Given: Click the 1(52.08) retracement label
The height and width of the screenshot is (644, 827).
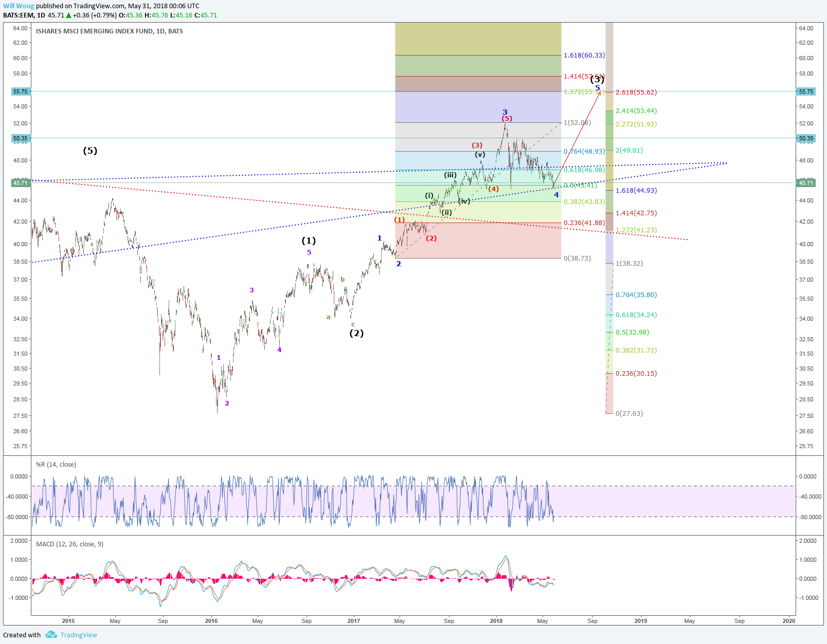Looking at the screenshot, I should pos(578,123).
